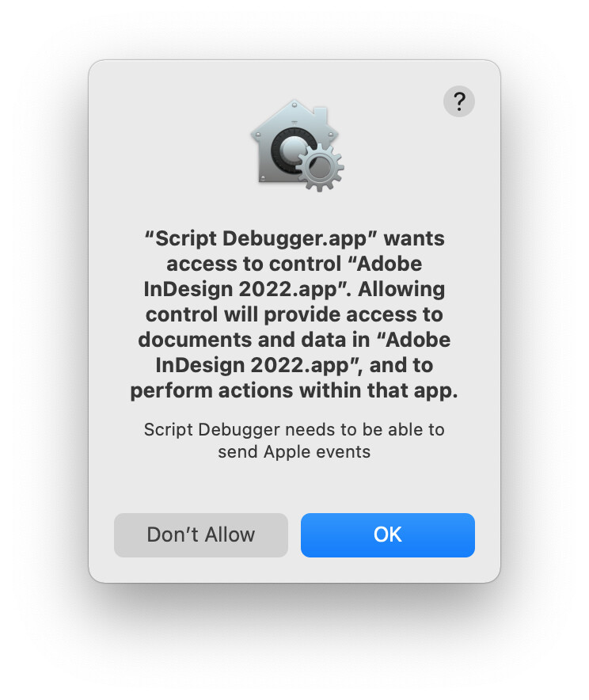Click the roof peak of the house icon

point(294,105)
